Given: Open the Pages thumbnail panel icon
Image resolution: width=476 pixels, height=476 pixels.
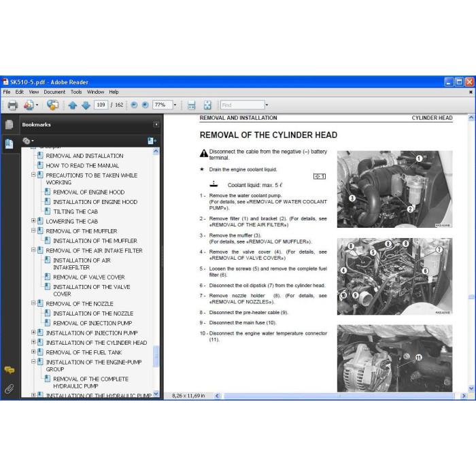Looking at the screenshot, I should tap(9, 124).
